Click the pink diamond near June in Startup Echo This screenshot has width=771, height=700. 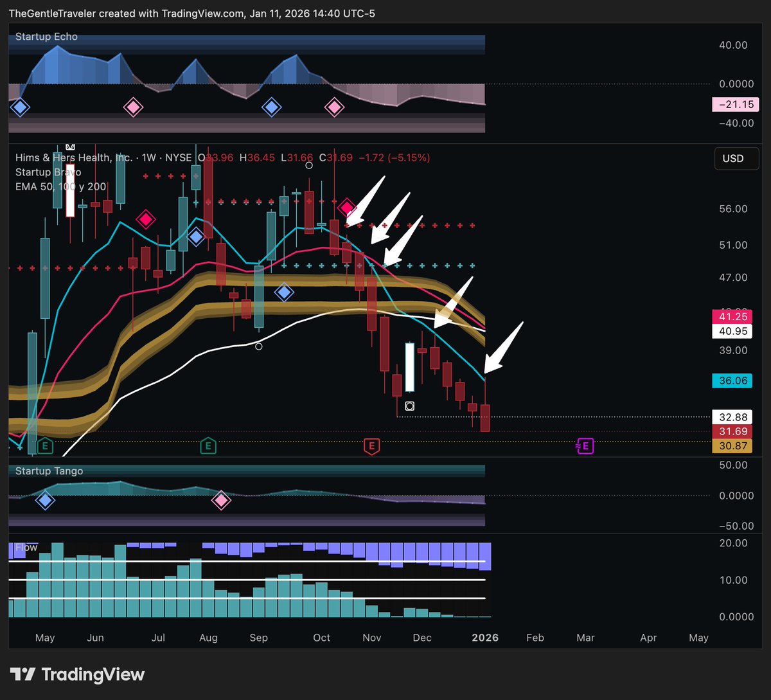point(133,107)
